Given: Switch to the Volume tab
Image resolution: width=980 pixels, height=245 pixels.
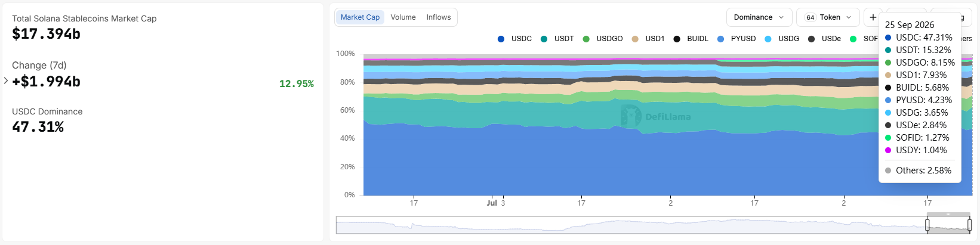Looking at the screenshot, I should [403, 17].
